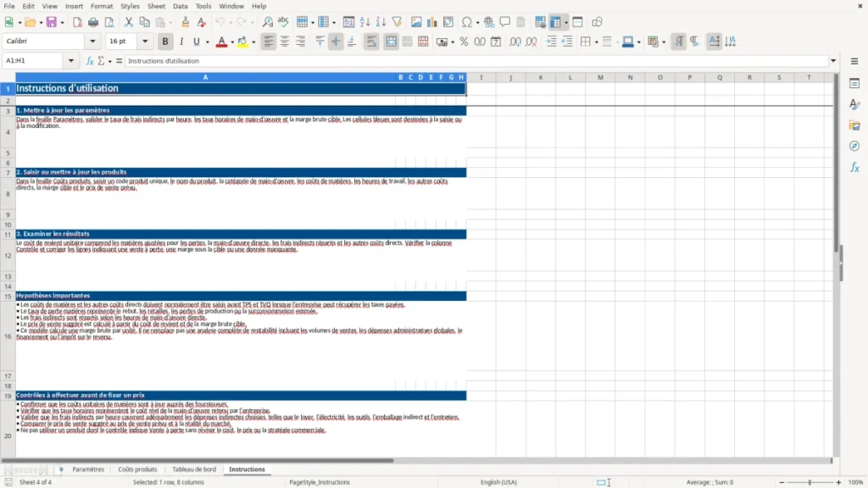Activate Clone Formatting paintbrush
This screenshot has width=868, height=488.
[186, 22]
